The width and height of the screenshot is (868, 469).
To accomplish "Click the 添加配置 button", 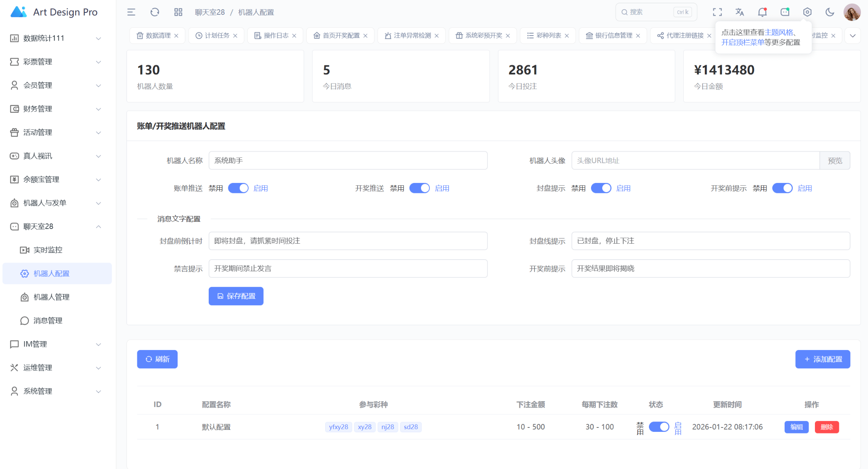I will 823,359.
